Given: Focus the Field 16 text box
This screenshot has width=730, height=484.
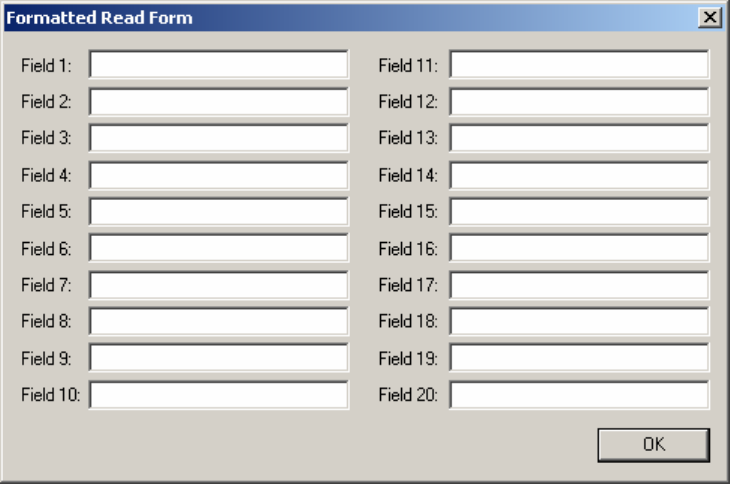Looking at the screenshot, I should tap(579, 248).
